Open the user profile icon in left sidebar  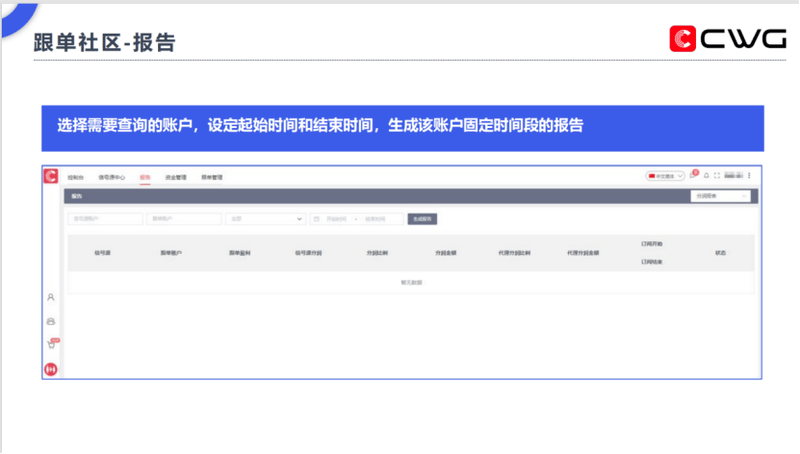pyautogui.click(x=51, y=297)
